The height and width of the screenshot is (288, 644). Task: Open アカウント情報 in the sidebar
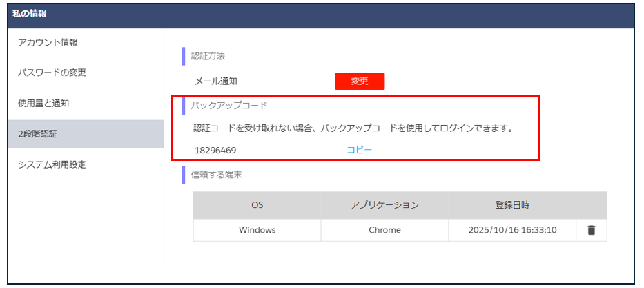(48, 42)
